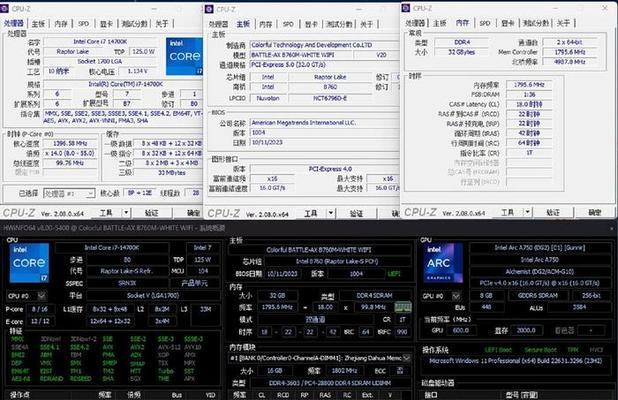Expand the 工具 arrow in CPU-Z memory window

(527, 212)
